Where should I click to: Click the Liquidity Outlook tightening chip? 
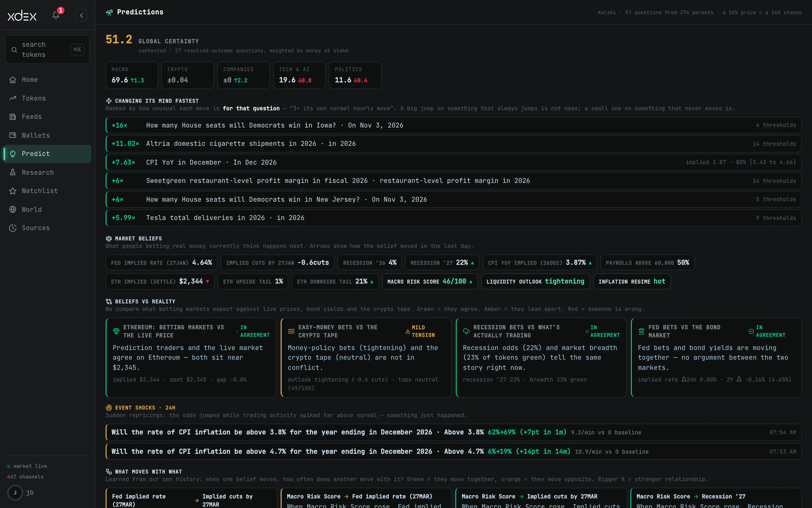tap(535, 281)
